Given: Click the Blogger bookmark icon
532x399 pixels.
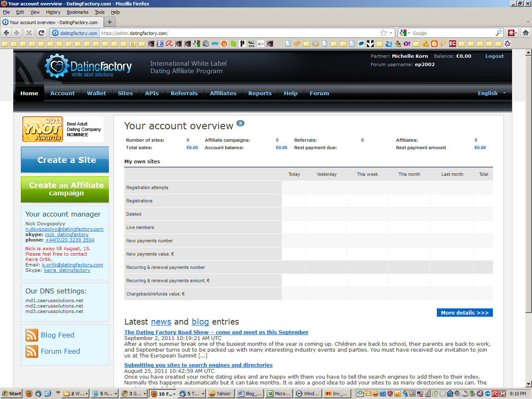Looking at the screenshot, I should click(435, 43).
